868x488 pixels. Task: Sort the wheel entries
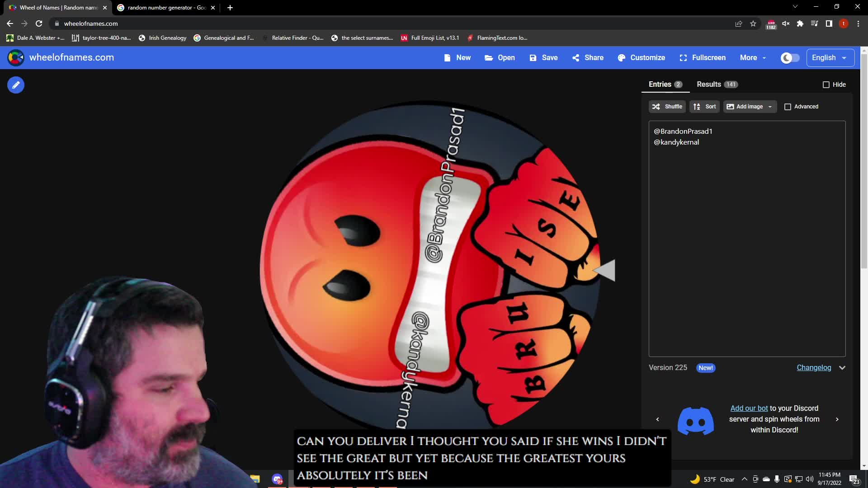coord(704,107)
